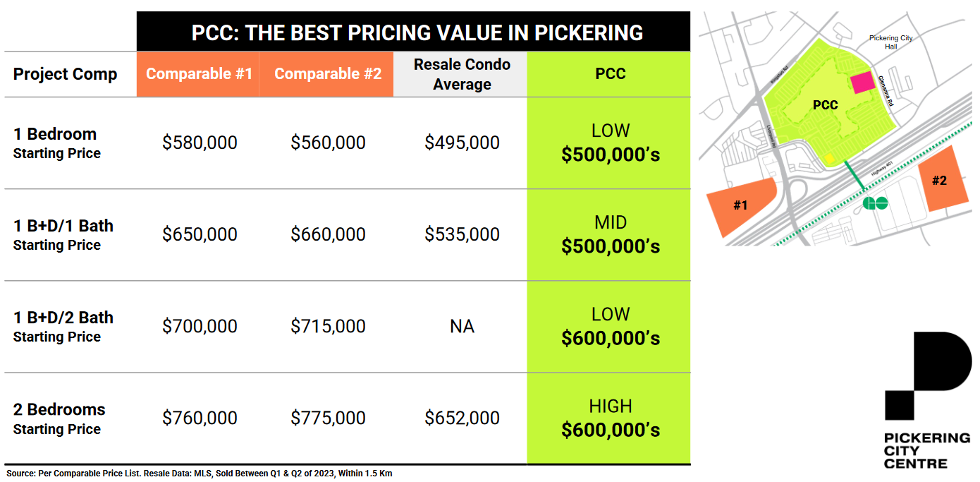Click the source footnote text
The width and height of the screenshot is (980, 482).
coord(199,474)
